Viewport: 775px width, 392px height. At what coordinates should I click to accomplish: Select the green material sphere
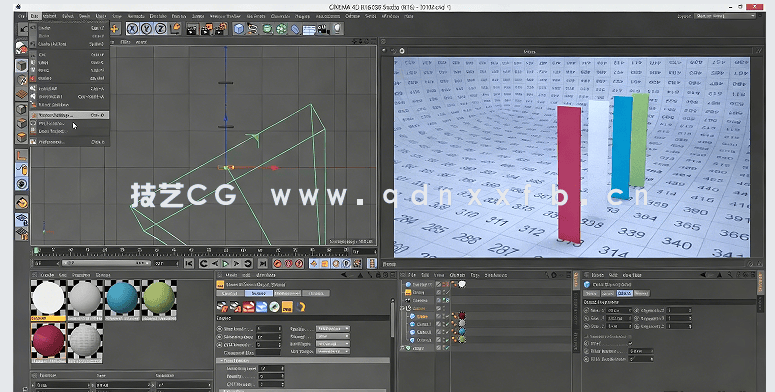[159, 298]
